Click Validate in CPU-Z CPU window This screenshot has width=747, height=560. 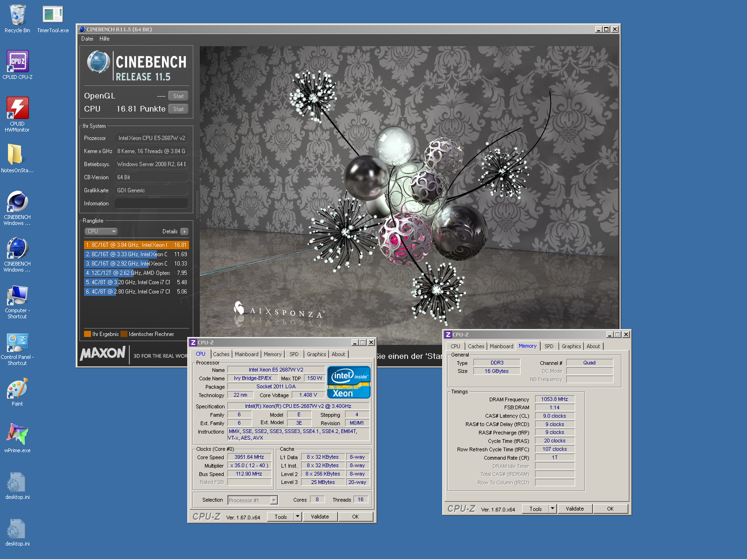click(320, 517)
